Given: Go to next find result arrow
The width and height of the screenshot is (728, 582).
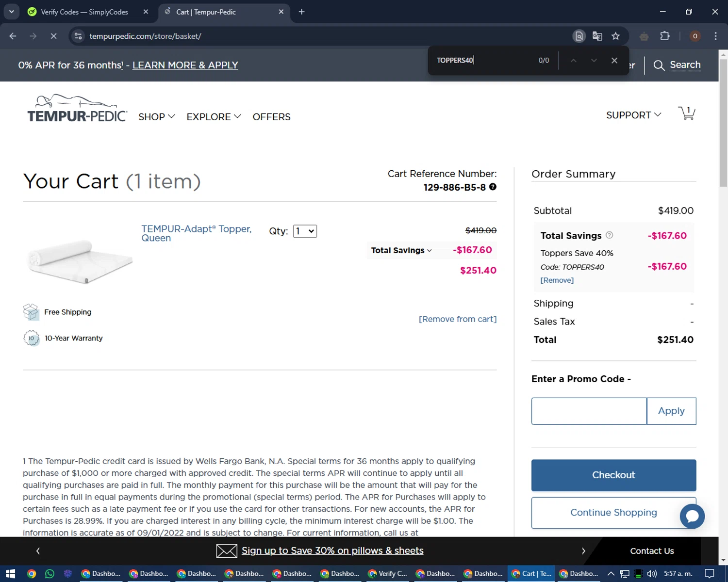Looking at the screenshot, I should pyautogui.click(x=594, y=60).
